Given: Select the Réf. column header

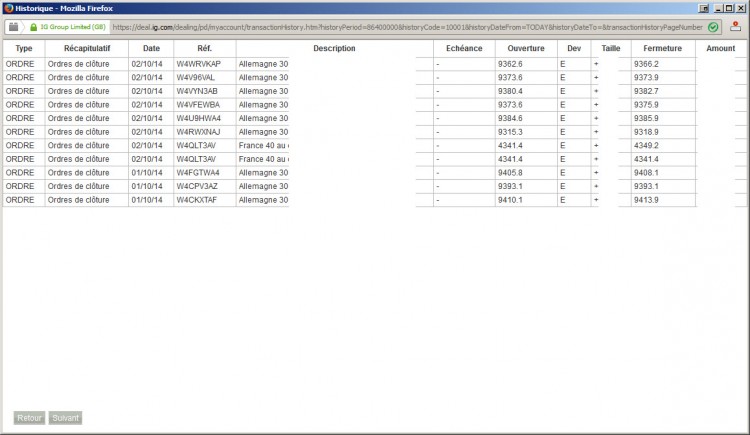Looking at the screenshot, I should coord(205,48).
